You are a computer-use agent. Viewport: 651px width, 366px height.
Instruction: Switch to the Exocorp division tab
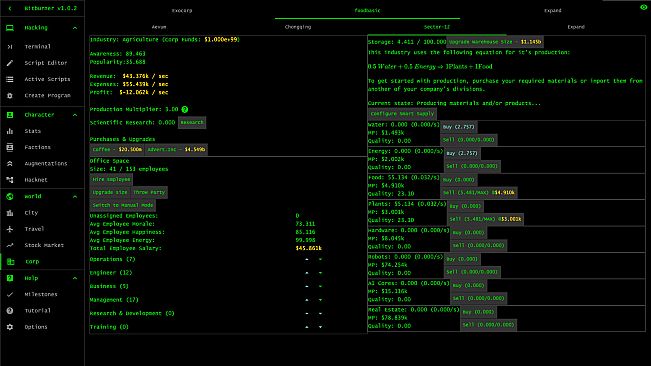pyautogui.click(x=182, y=10)
